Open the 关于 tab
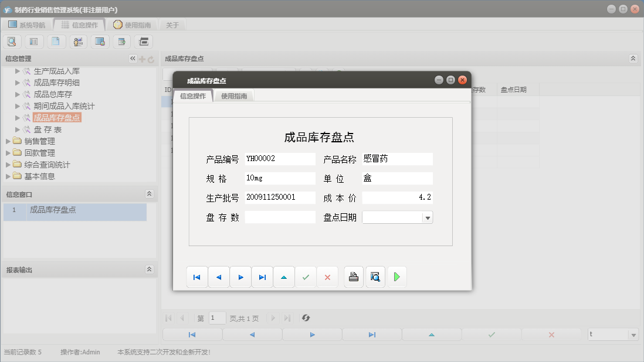This screenshot has height=362, width=644. click(x=172, y=25)
